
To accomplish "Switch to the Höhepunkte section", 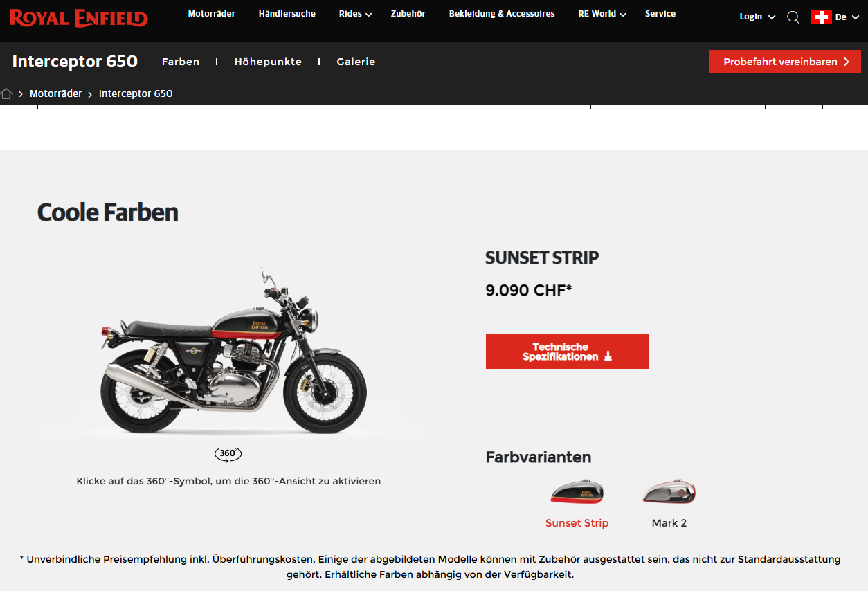I will coord(268,62).
